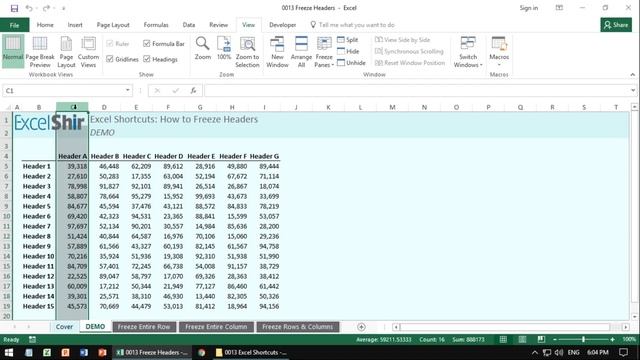Click the Share button
Image resolution: width=640 pixels, height=360 pixels.
tap(616, 25)
